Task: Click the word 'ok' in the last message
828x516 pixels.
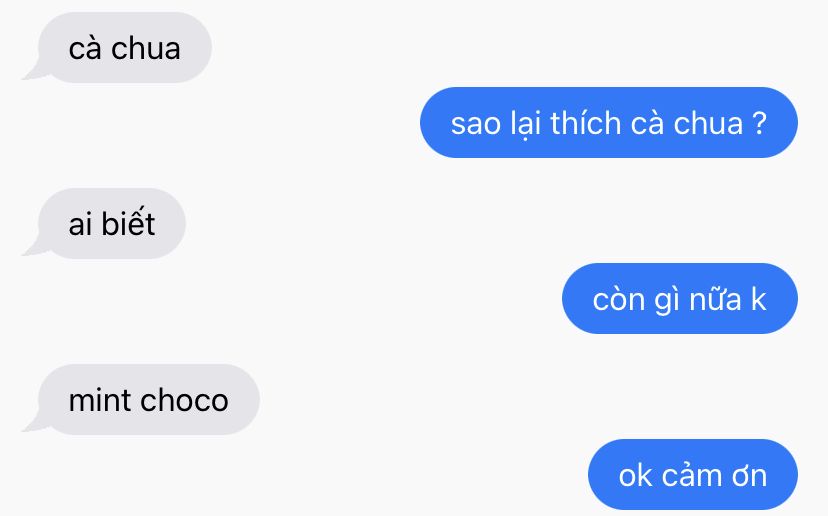Action: coord(635,476)
